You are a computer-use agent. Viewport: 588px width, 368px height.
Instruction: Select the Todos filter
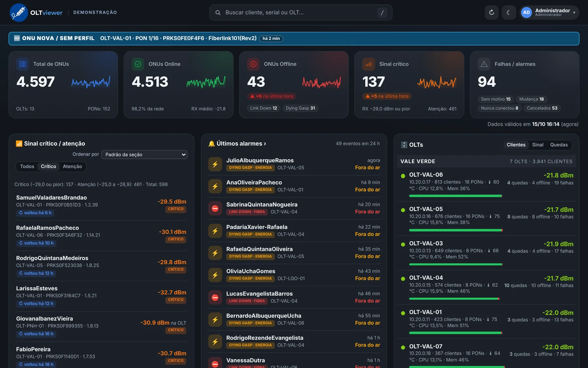pos(27,166)
